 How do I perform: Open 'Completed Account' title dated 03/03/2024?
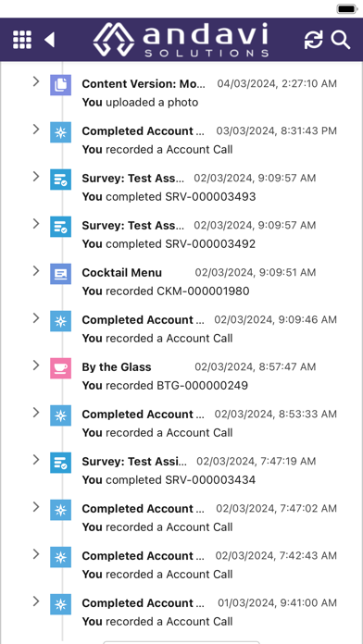point(143,131)
